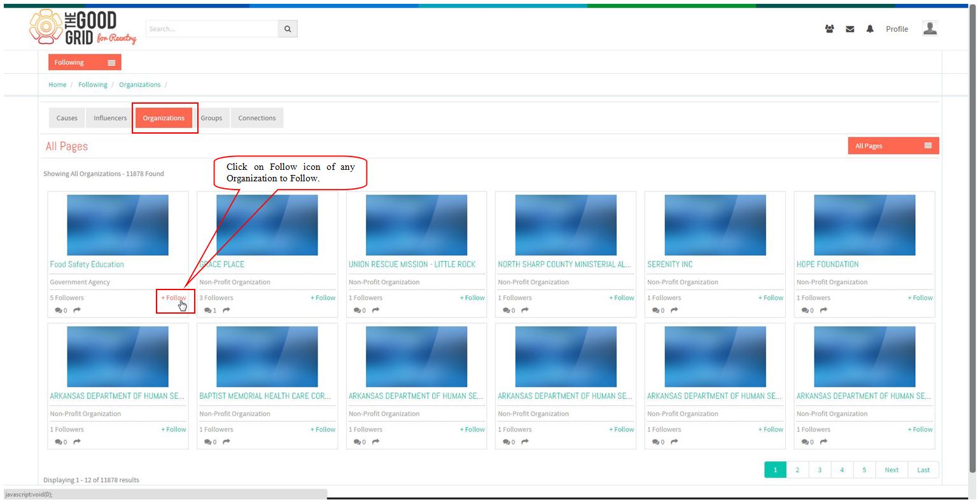Select the Organizations tab
The height and width of the screenshot is (502, 980).
click(164, 118)
